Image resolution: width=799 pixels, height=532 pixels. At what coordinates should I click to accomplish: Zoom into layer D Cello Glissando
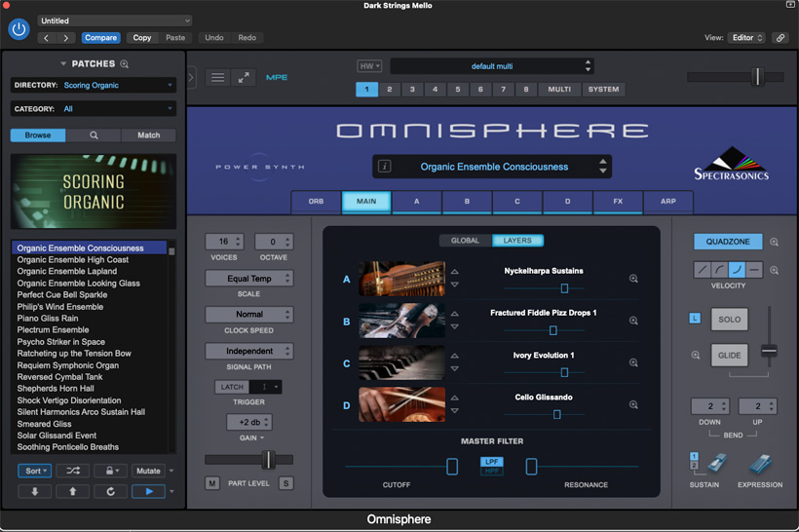[x=633, y=404]
